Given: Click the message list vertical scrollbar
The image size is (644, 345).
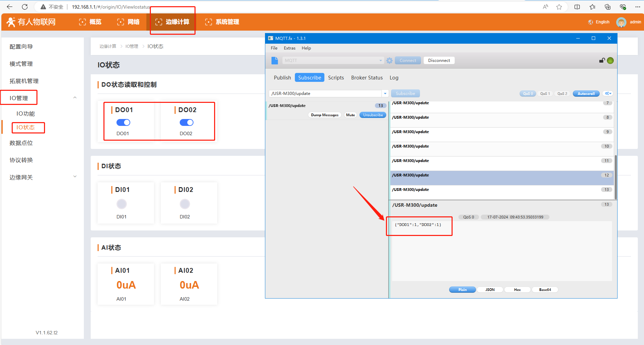Looking at the screenshot, I should click(x=615, y=177).
